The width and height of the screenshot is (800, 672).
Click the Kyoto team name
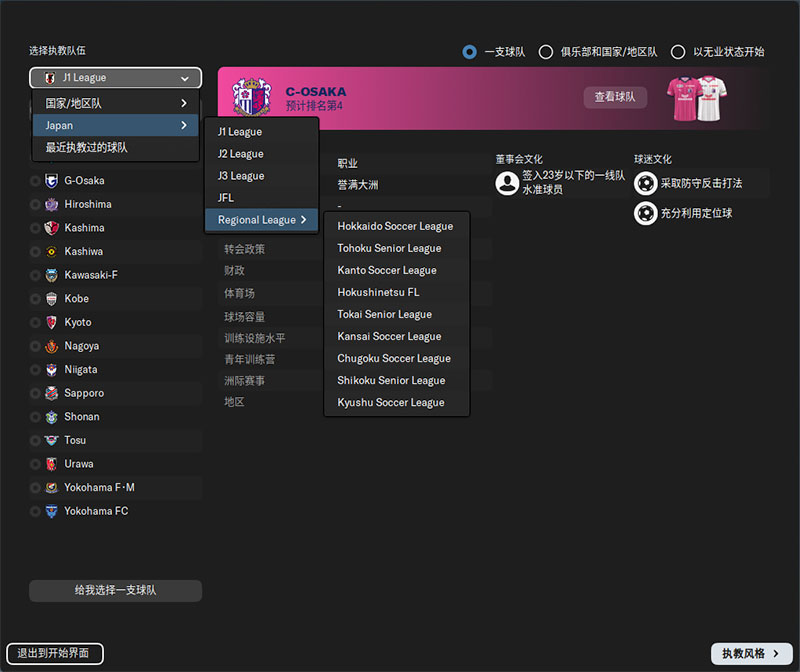(78, 322)
